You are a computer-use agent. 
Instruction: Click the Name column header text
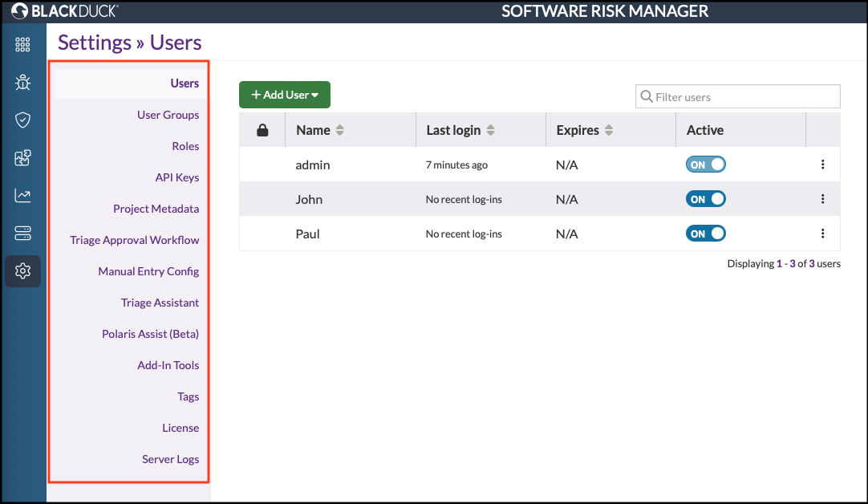pyautogui.click(x=313, y=130)
